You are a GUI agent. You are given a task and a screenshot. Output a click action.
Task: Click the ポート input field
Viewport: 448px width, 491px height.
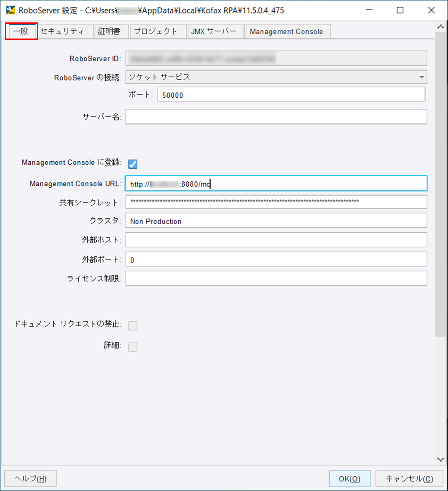click(x=291, y=95)
